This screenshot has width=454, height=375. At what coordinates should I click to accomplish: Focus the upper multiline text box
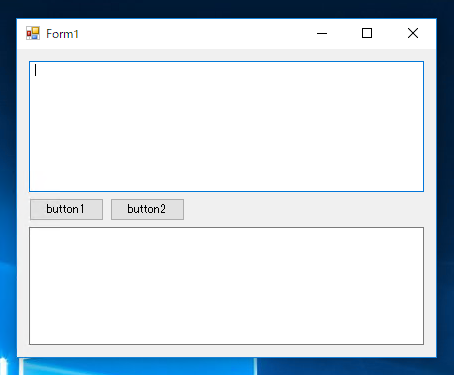point(226,126)
